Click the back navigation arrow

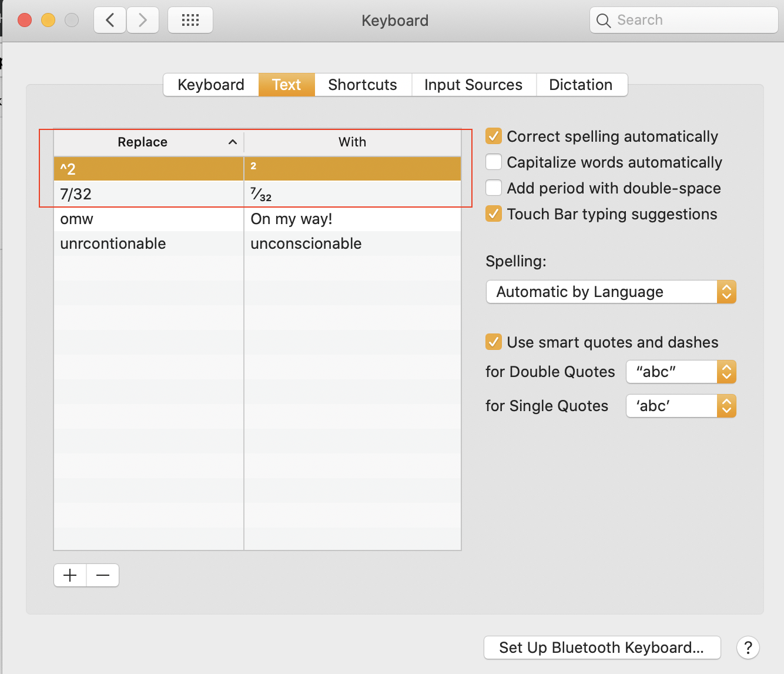(x=110, y=21)
